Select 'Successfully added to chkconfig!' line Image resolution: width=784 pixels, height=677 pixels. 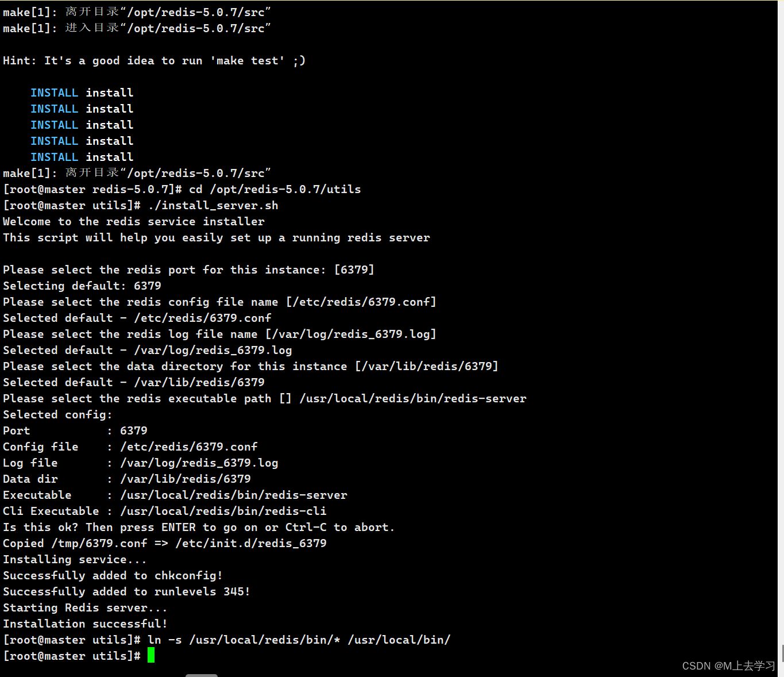(x=113, y=575)
